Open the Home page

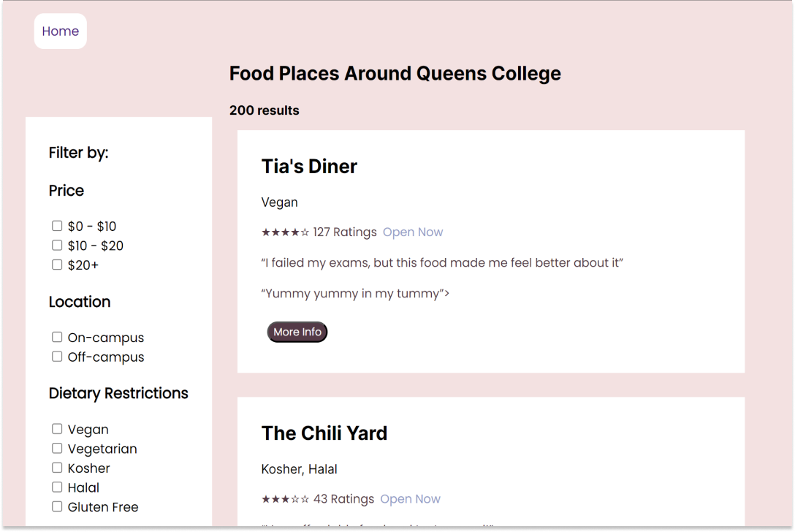click(60, 31)
